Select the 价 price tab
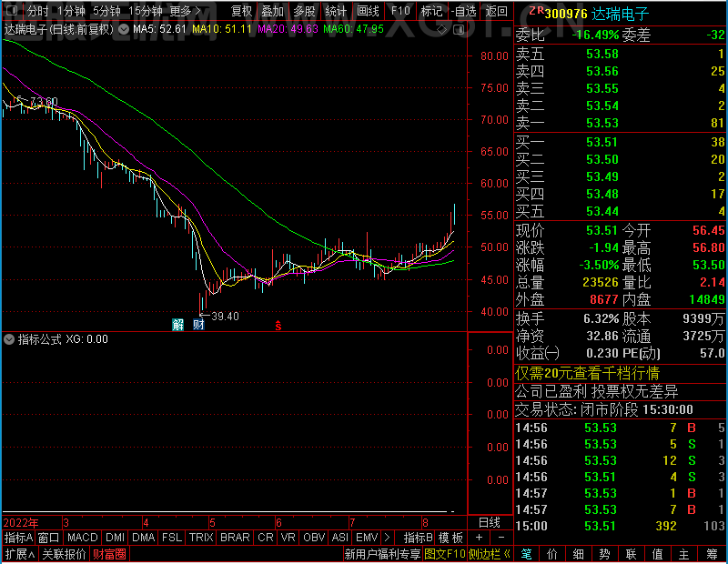Image resolution: width=728 pixels, height=564 pixels. (x=552, y=554)
